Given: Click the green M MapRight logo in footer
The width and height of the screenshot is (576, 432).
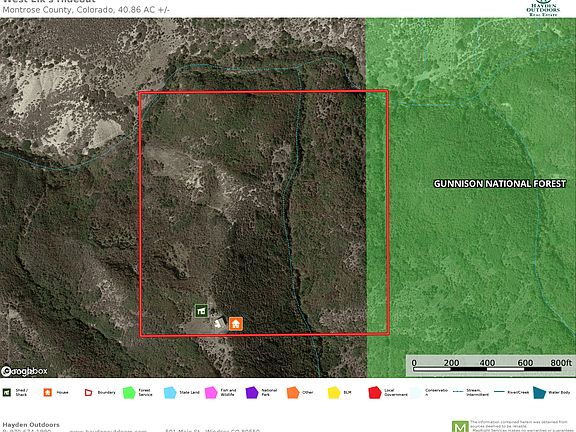Looking at the screenshot, I should [460, 426].
